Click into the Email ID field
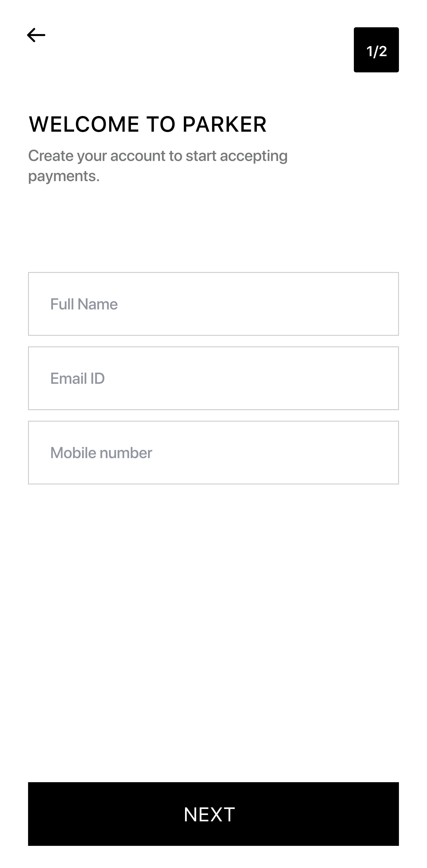This screenshot has width=427, height=868. point(213,378)
